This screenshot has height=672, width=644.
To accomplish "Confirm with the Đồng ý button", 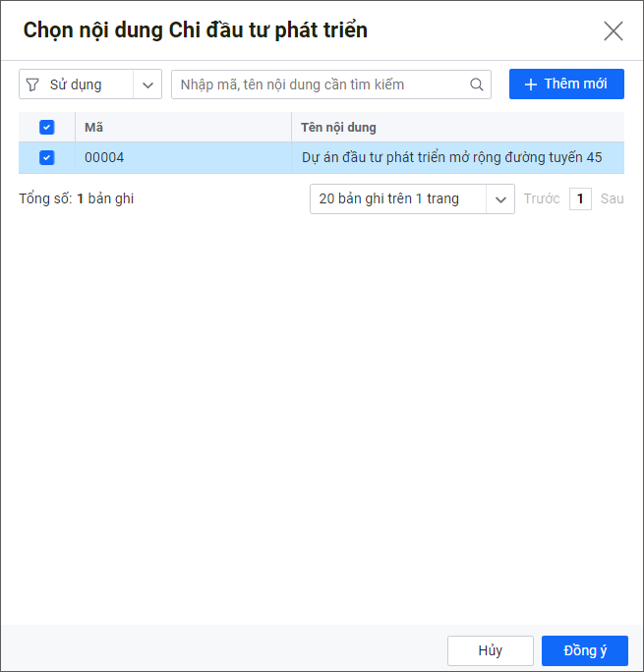I will (x=585, y=650).
